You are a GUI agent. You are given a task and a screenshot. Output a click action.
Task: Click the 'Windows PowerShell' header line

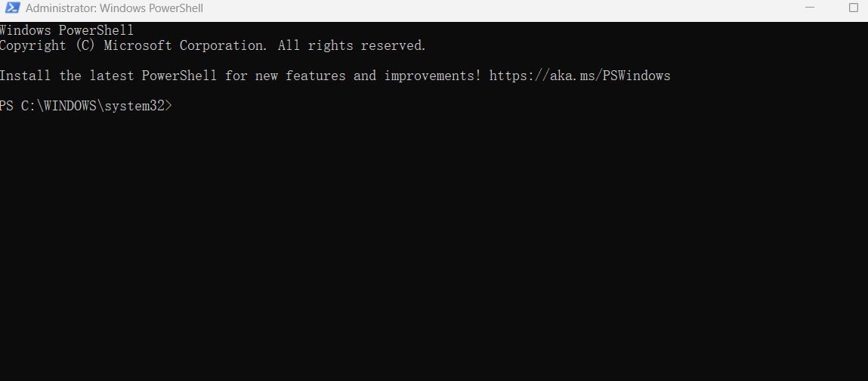pos(66,30)
